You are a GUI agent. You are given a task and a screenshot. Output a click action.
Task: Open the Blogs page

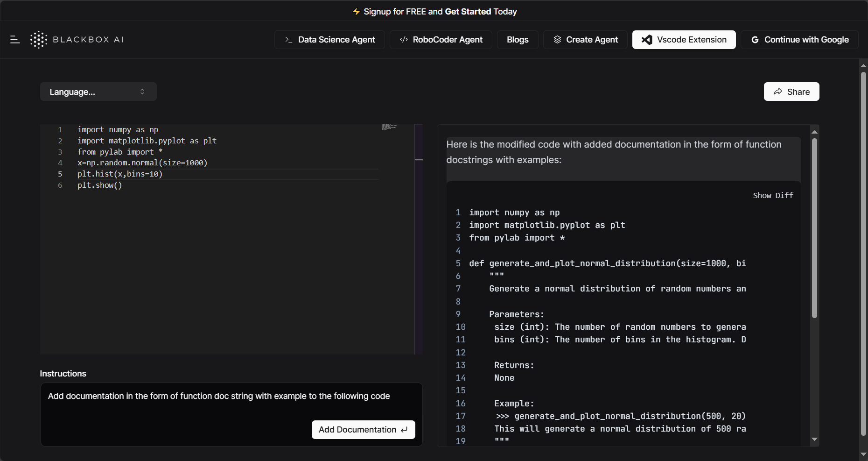518,40
